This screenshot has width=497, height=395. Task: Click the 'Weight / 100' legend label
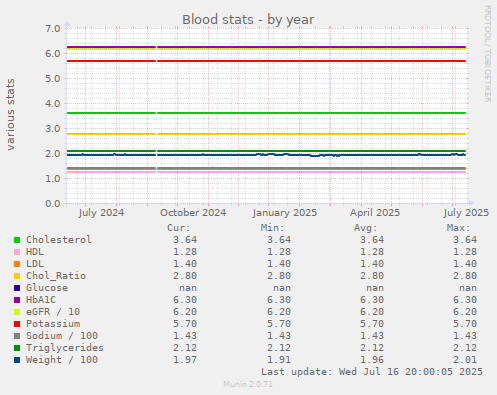pyautogui.click(x=62, y=360)
